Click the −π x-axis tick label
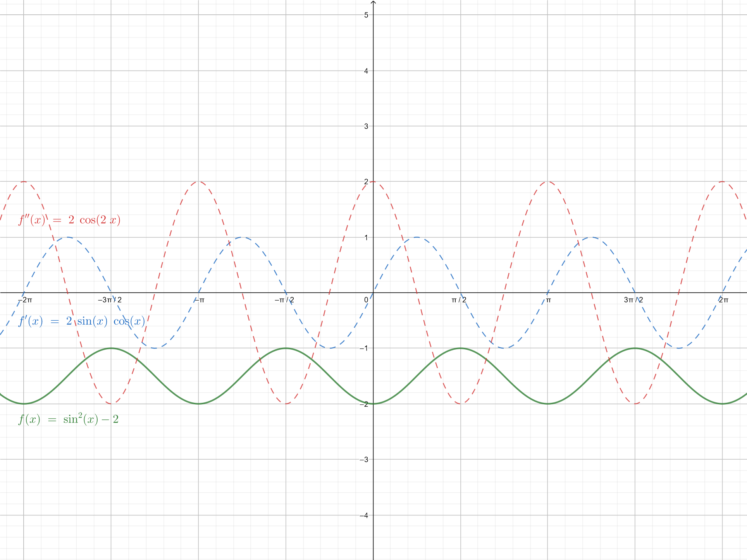Viewport: 747px width, 560px height. pyautogui.click(x=200, y=300)
